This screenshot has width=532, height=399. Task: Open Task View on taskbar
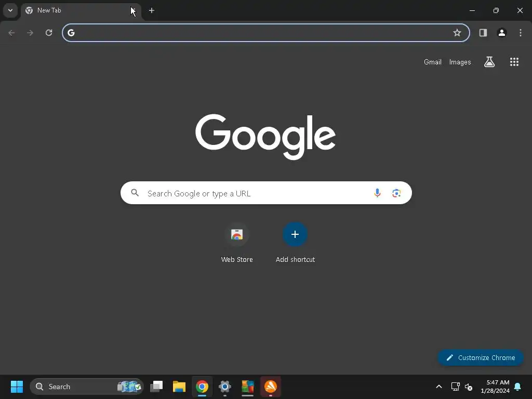pyautogui.click(x=156, y=387)
